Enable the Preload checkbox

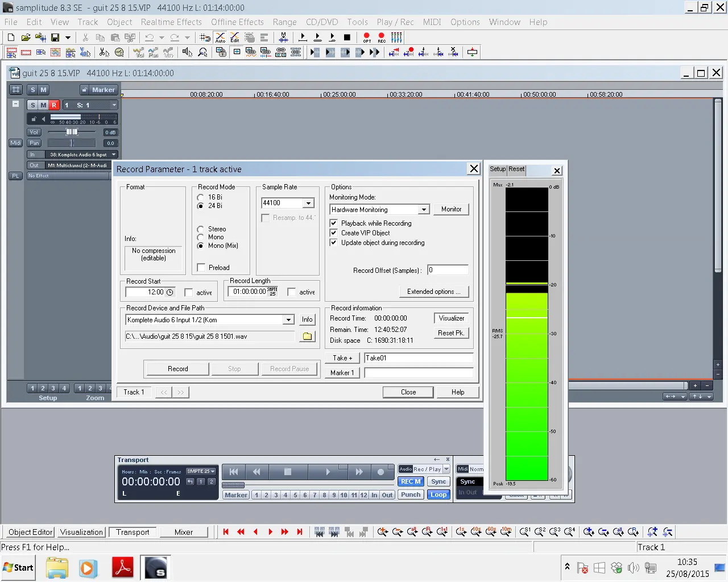(201, 268)
